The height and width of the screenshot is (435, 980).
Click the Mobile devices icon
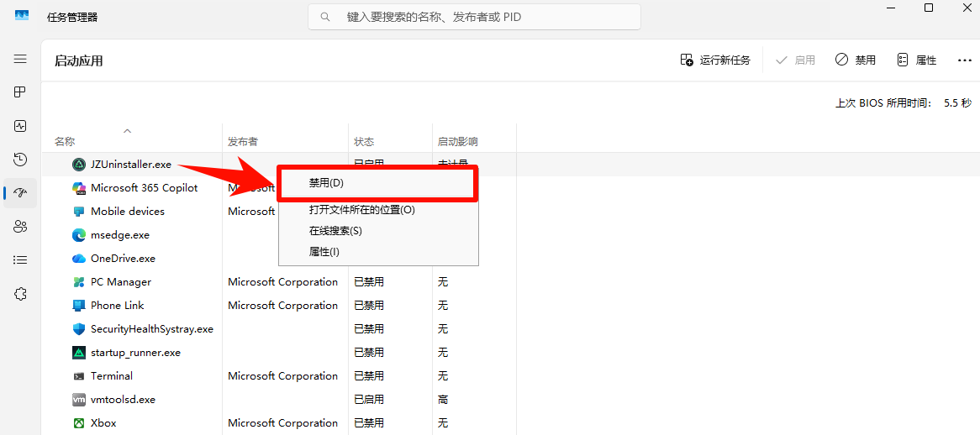[x=79, y=212]
